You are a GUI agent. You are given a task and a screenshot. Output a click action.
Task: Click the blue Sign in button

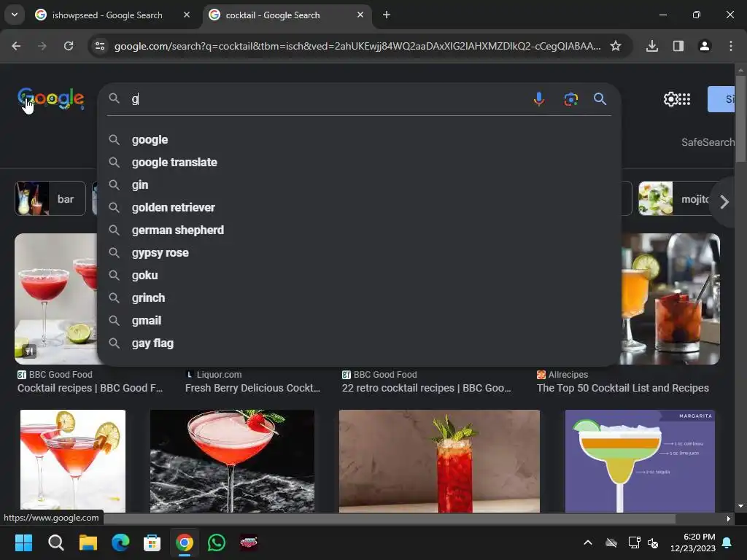(721, 99)
